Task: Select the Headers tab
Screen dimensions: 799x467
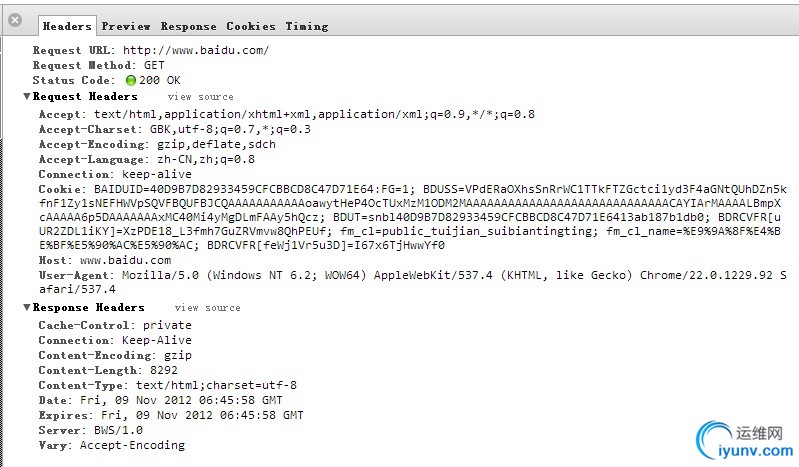Action: coord(67,26)
